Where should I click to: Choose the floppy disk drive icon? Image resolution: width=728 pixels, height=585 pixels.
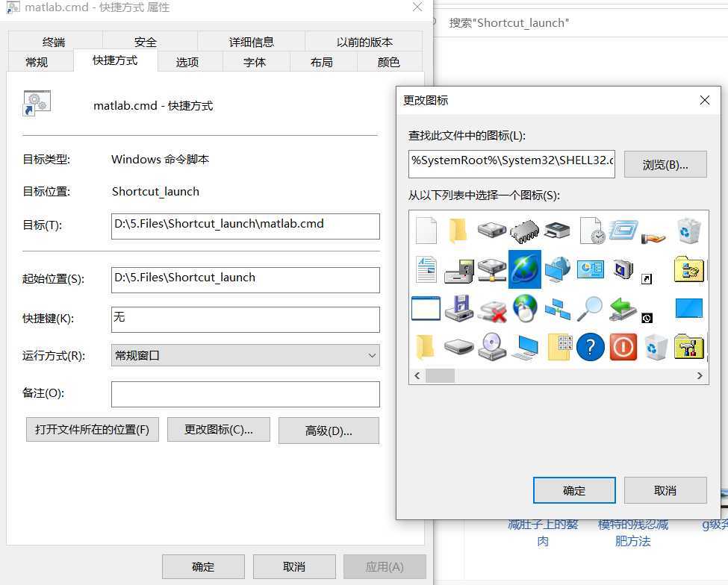point(458,272)
